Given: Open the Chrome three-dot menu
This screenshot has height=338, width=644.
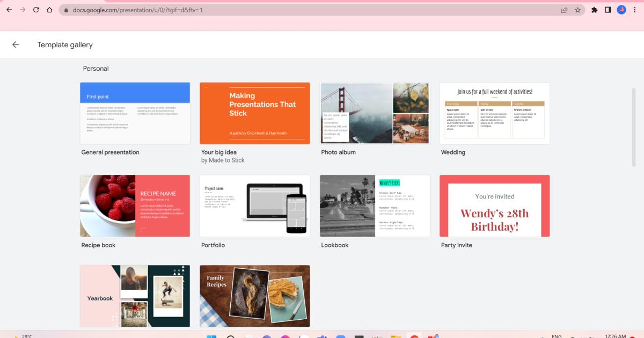Looking at the screenshot, I should click(635, 9).
